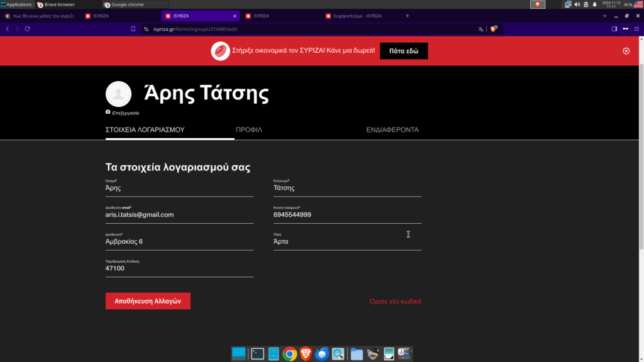644x362 pixels.
Task: Click the Brave reload page icon
Action: [28, 29]
